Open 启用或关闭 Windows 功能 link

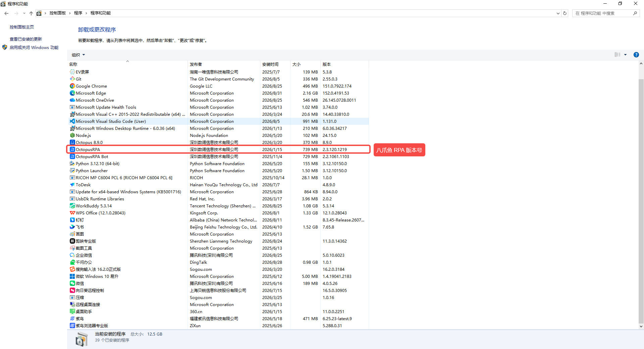click(34, 47)
